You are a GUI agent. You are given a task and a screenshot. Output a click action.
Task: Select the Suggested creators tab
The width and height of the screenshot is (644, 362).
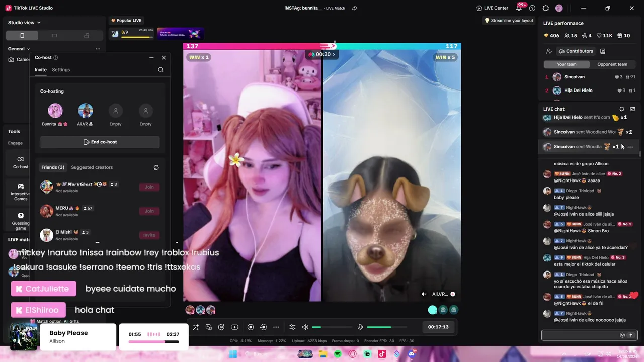tap(92, 167)
